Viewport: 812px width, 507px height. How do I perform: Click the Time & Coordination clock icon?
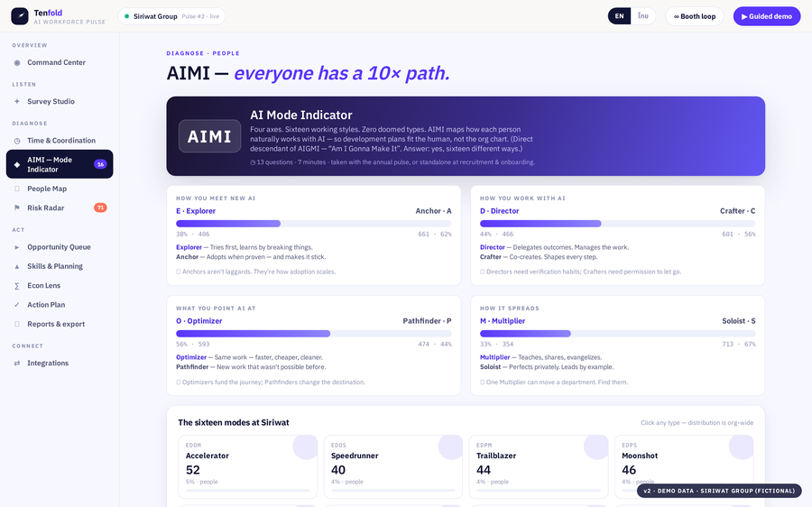pos(17,141)
